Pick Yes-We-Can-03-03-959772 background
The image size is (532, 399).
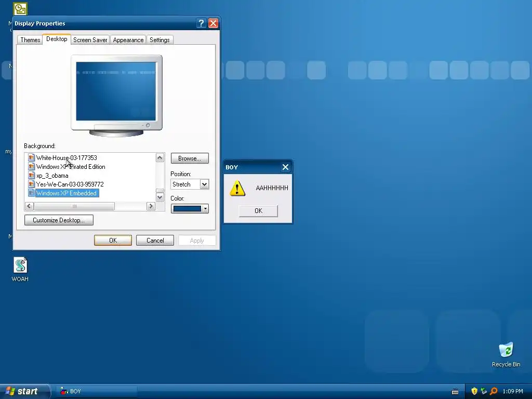pyautogui.click(x=70, y=184)
